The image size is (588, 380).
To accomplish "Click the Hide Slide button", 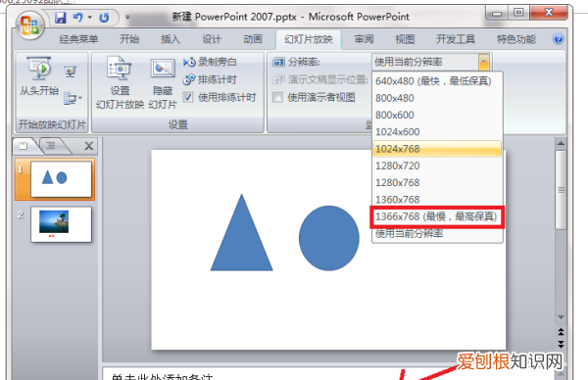I will point(163,83).
